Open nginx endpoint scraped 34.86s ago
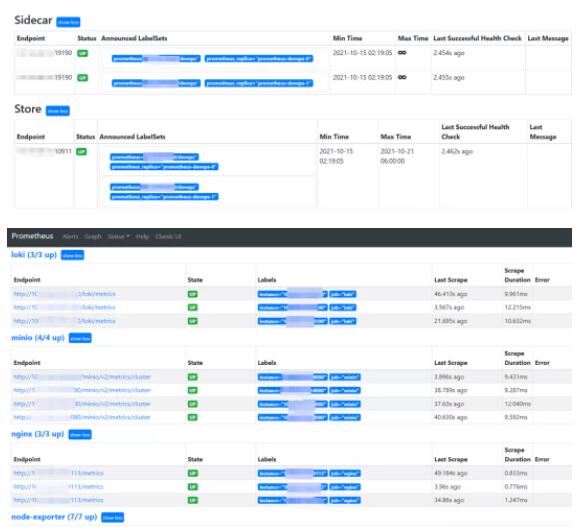The width and height of the screenshot is (586, 530). click(x=58, y=500)
